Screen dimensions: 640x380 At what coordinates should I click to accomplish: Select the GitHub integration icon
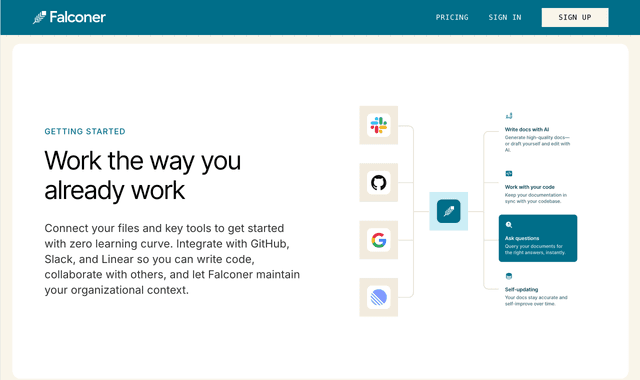click(378, 182)
